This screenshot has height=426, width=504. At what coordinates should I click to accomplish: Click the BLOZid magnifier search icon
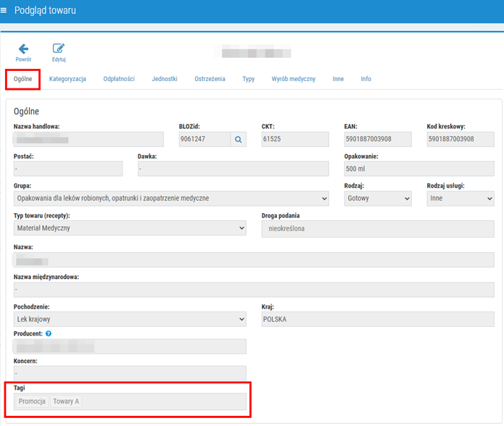[238, 139]
